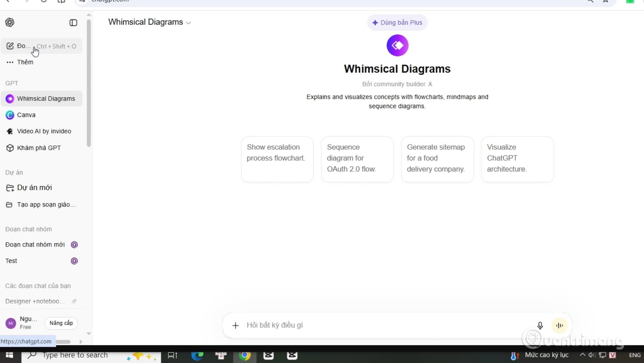Select Whimsical Diagrams in the GPT list

42,99
